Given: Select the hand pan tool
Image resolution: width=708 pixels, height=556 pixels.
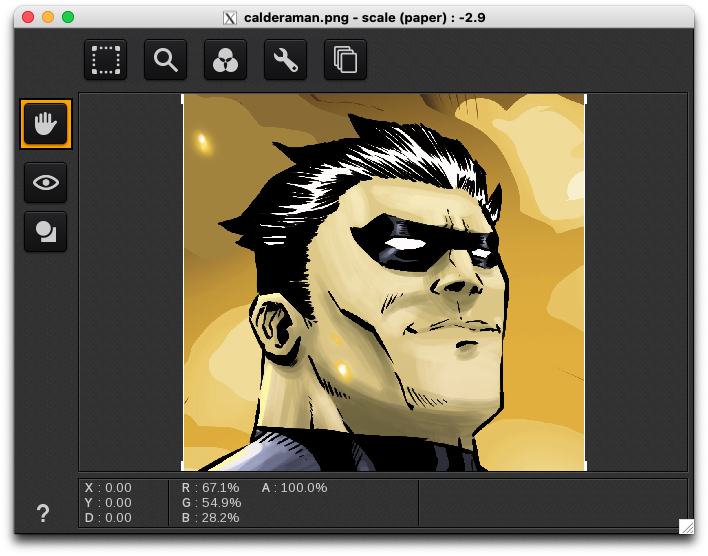Looking at the screenshot, I should point(45,124).
